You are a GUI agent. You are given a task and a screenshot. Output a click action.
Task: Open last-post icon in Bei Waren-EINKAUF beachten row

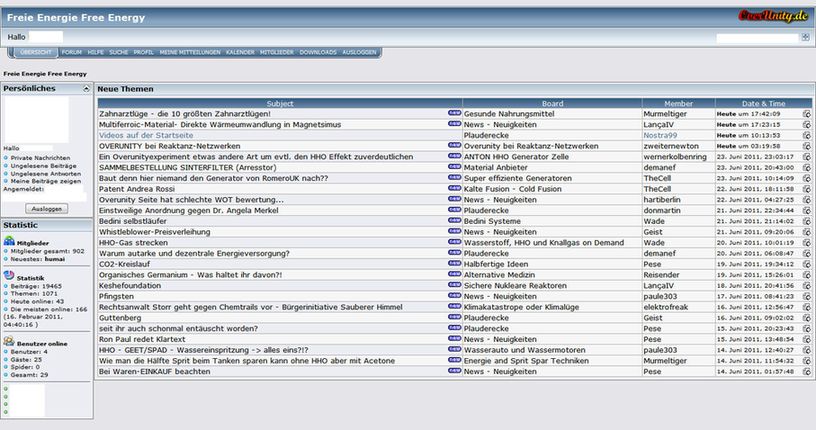pos(807,371)
